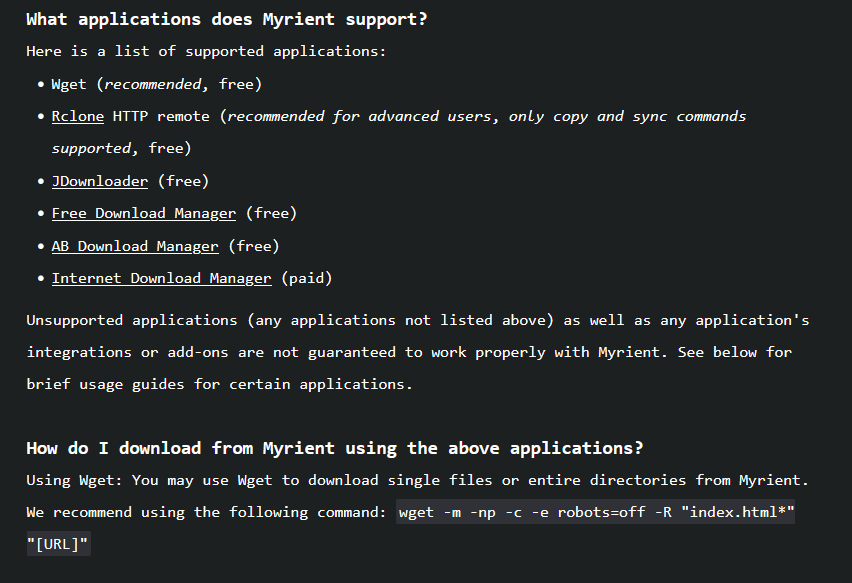Open the JDownloader link

[99, 181]
